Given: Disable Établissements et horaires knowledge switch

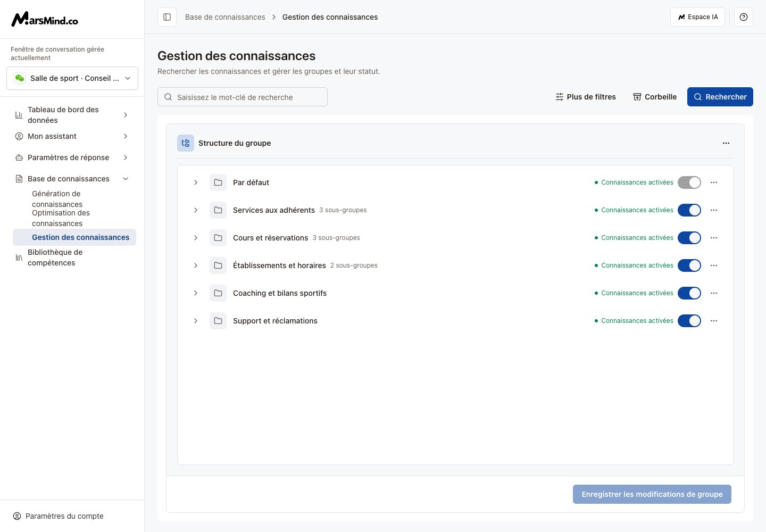Looking at the screenshot, I should click(x=689, y=265).
